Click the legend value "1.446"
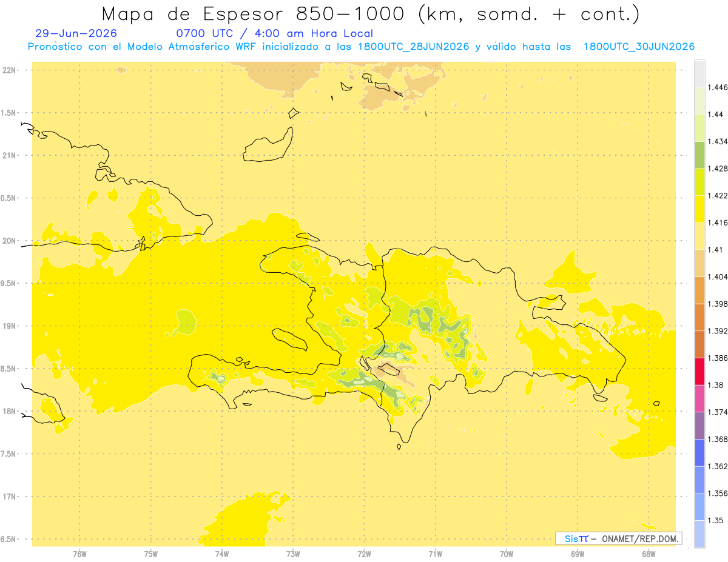The image size is (728, 562). 717,87
